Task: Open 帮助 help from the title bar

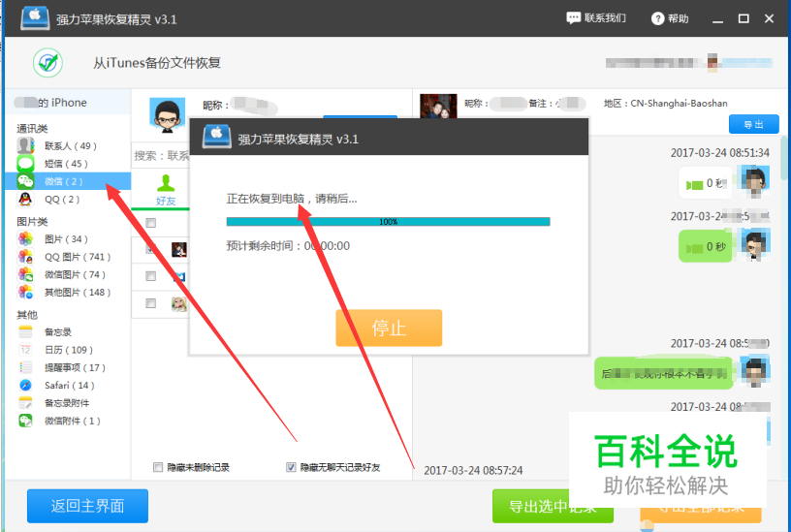Action: [x=670, y=18]
